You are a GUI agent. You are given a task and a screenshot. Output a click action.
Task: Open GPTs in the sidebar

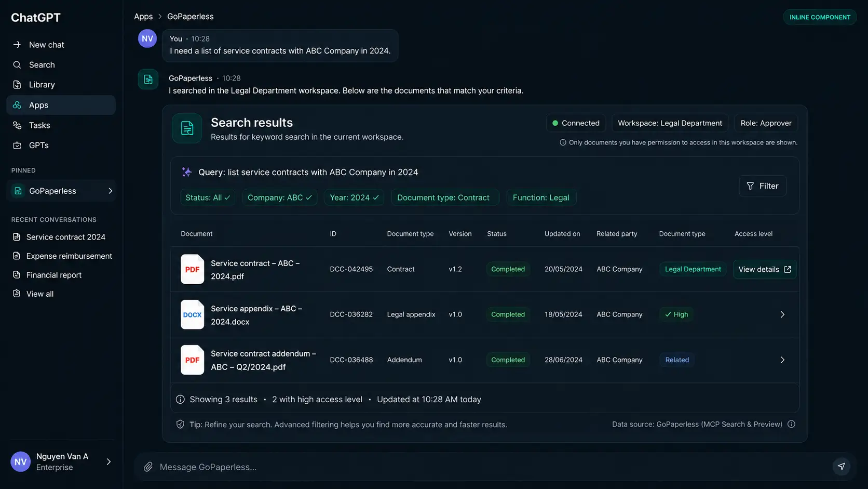click(61, 146)
